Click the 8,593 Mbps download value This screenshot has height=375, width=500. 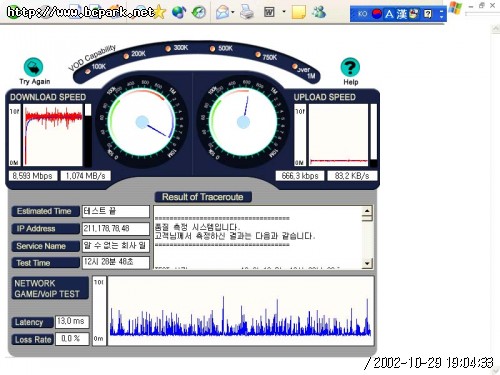tap(33, 176)
